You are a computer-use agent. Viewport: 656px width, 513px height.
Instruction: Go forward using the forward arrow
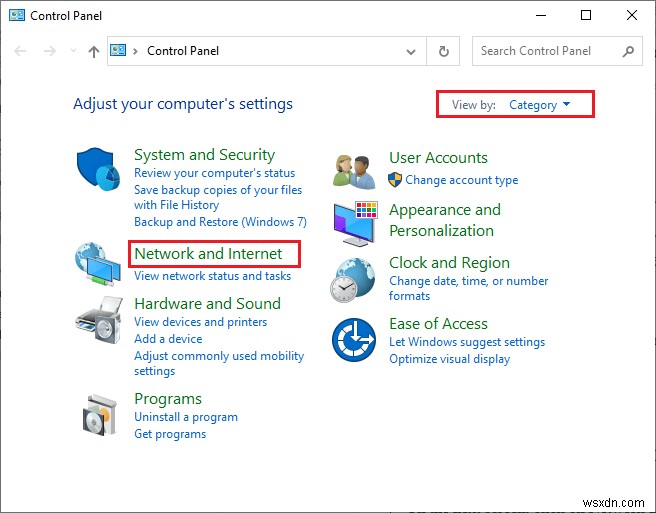point(49,51)
